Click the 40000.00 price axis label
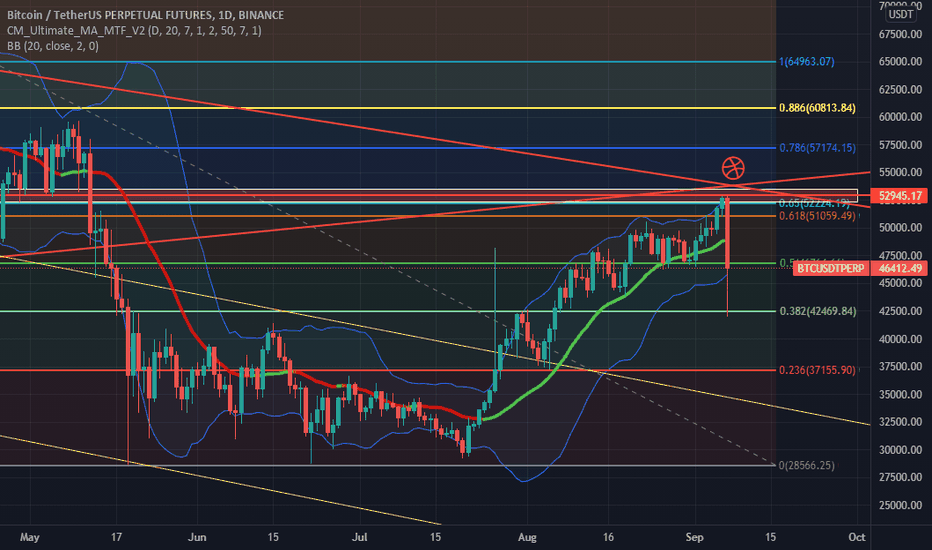Viewport: 932px width, 550px height. pyautogui.click(x=900, y=339)
